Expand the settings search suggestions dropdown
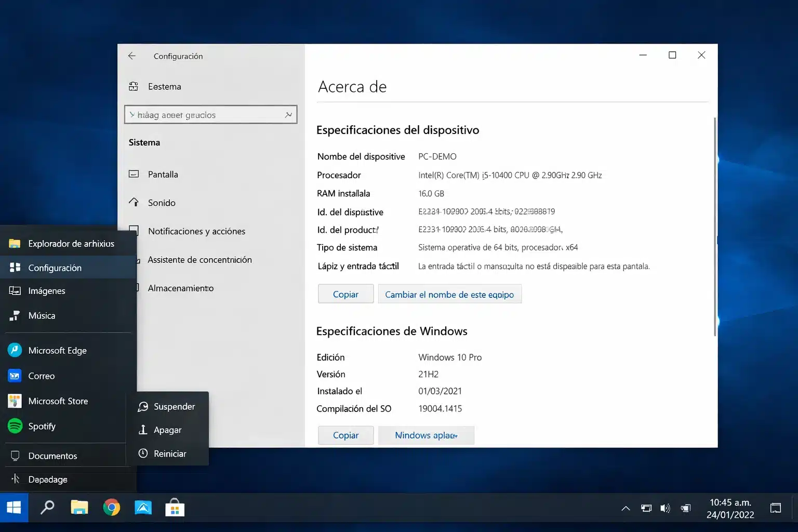The width and height of the screenshot is (798, 532). (288, 114)
